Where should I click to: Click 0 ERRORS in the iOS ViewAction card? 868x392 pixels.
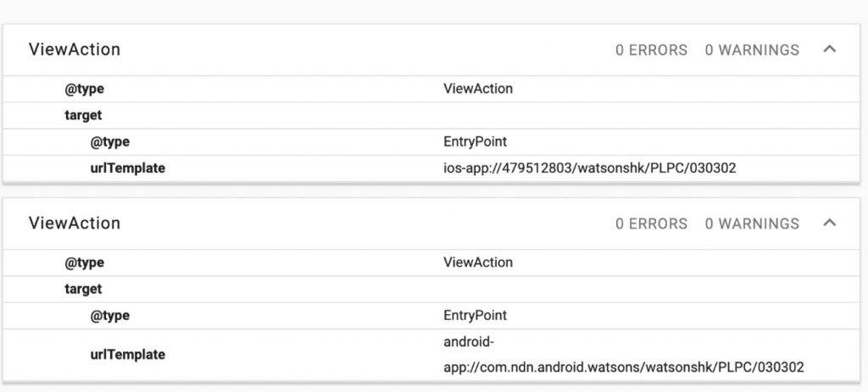click(x=651, y=50)
